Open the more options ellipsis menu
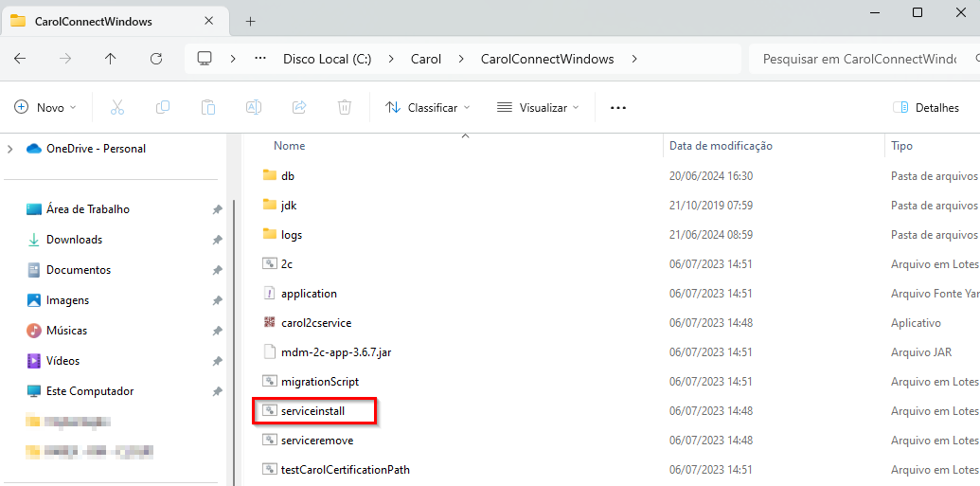980x486 pixels. (618, 108)
